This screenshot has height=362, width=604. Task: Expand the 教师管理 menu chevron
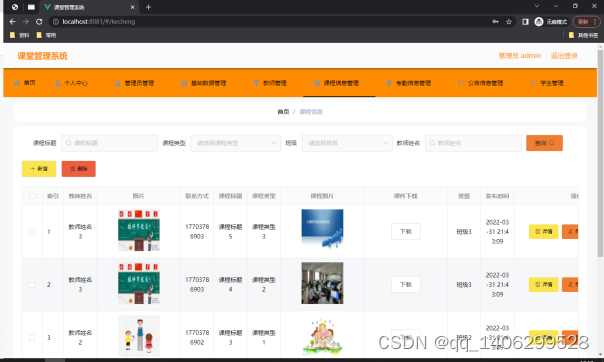pos(292,83)
